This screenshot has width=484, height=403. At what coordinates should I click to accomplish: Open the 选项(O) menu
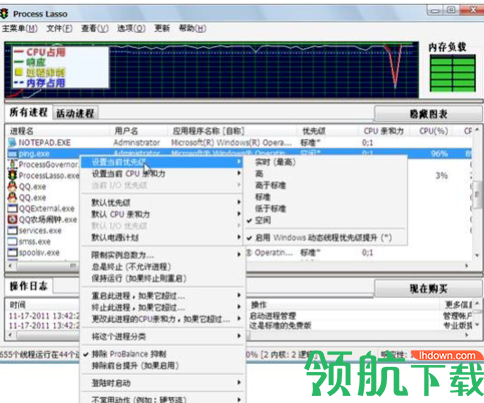pyautogui.click(x=131, y=29)
